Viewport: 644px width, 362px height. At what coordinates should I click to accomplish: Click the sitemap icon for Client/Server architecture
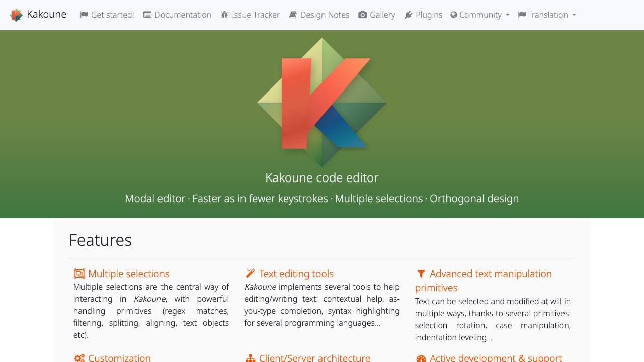tap(250, 358)
